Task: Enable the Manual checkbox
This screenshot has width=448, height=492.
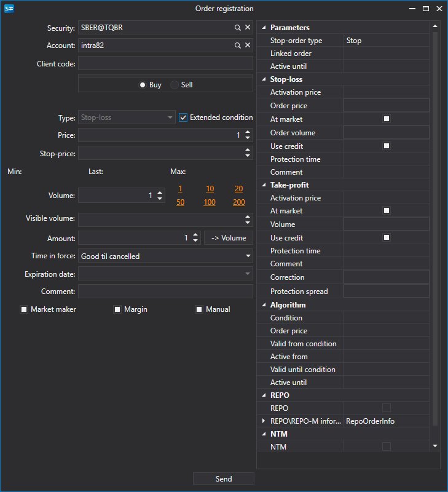Action: pos(199,309)
